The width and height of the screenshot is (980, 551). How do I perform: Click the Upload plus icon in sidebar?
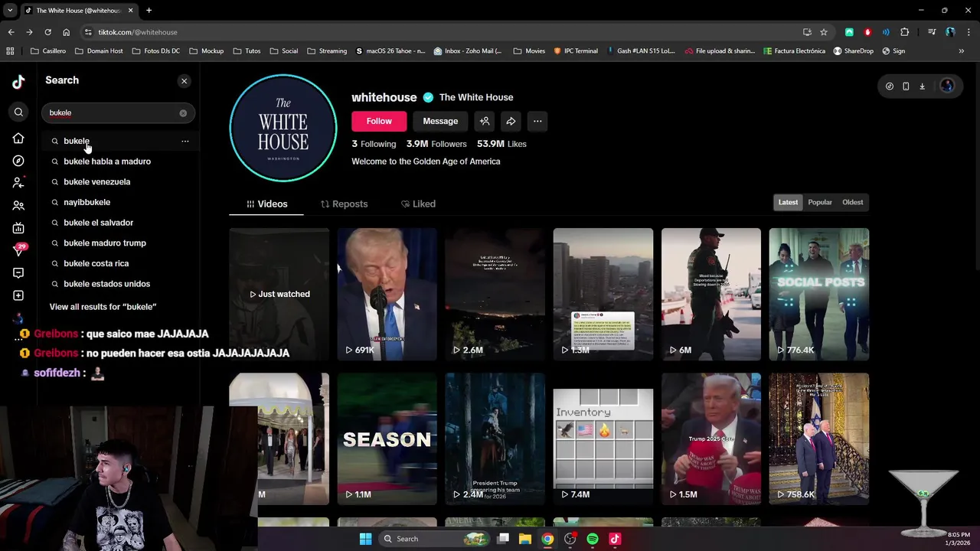pyautogui.click(x=18, y=295)
